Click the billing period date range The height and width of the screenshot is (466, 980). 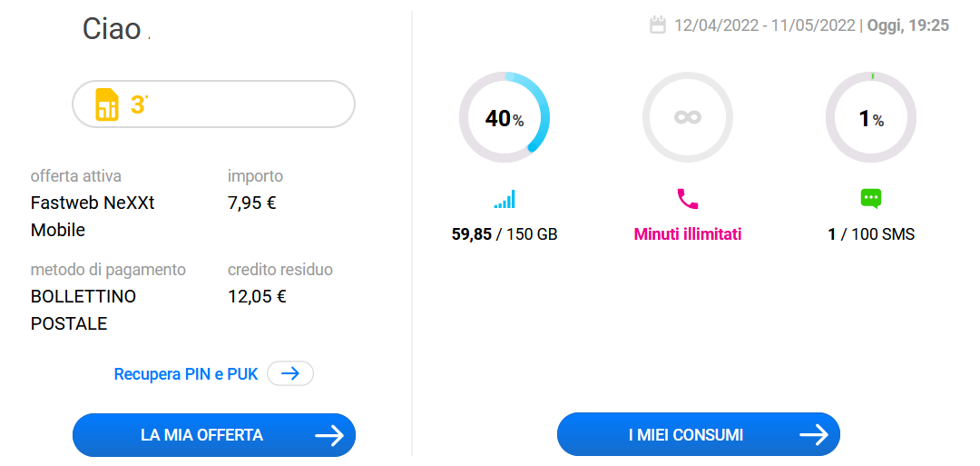(x=766, y=25)
